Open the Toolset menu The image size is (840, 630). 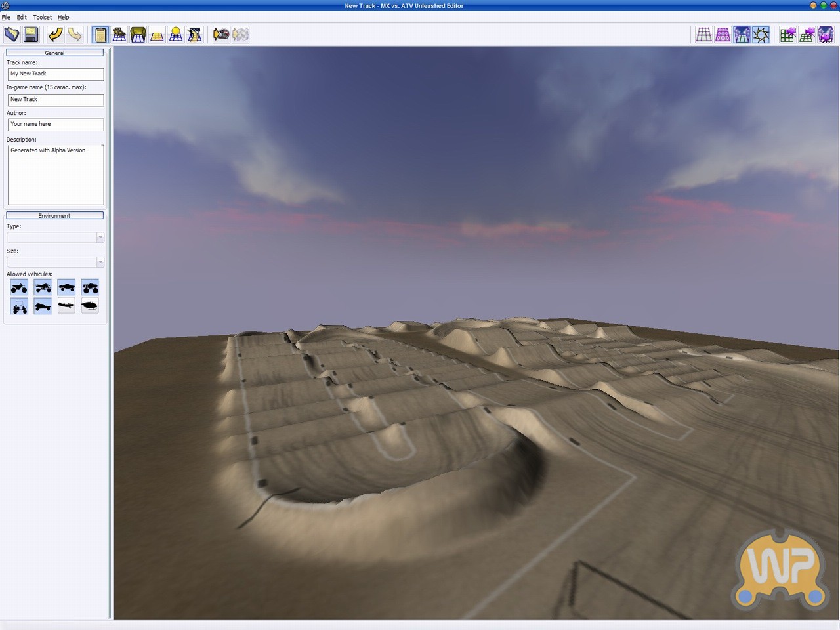pyautogui.click(x=42, y=17)
